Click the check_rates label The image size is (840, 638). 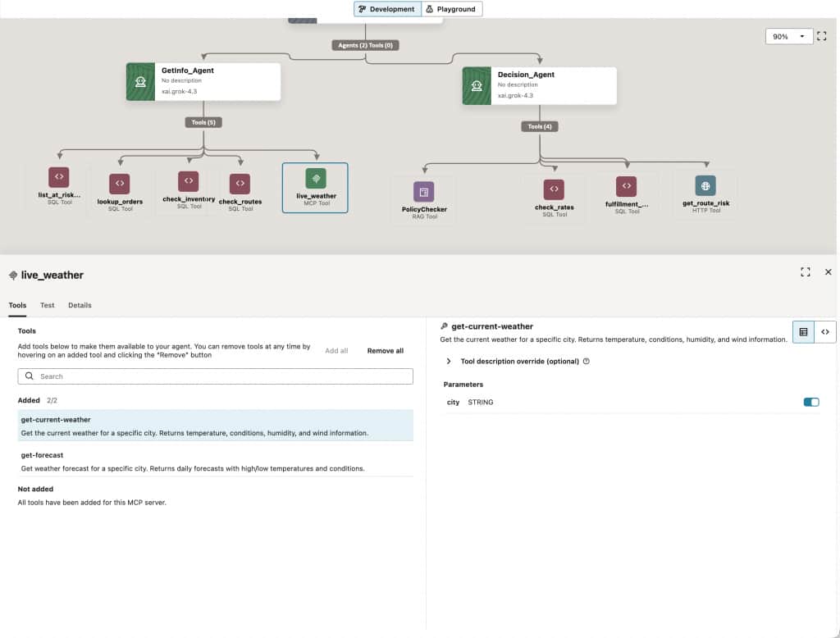tap(555, 207)
